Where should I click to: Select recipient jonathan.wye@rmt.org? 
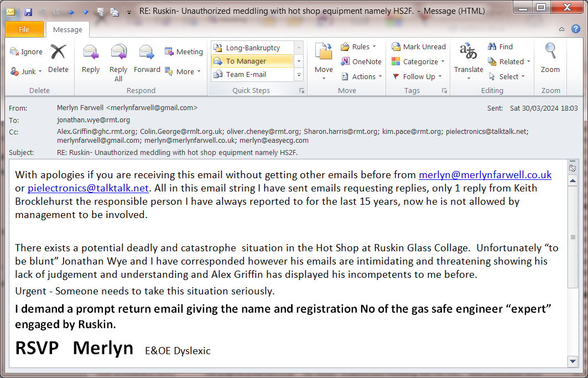tap(93, 120)
